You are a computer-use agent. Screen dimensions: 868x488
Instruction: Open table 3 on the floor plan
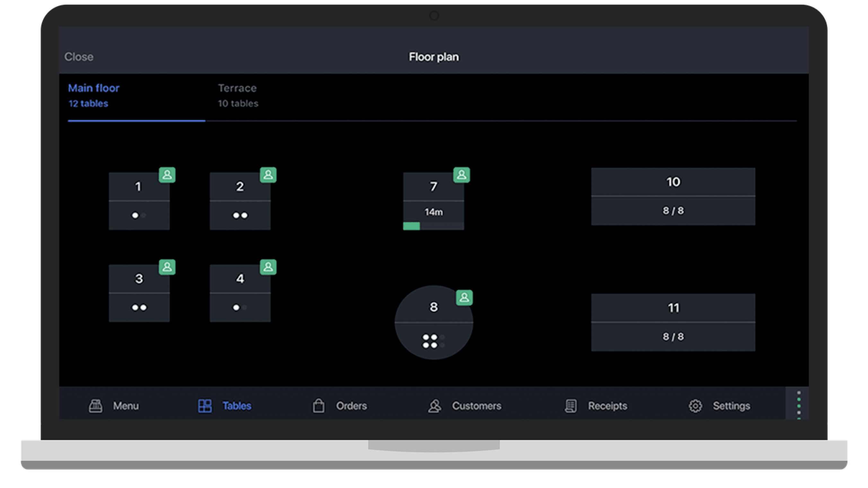(139, 293)
